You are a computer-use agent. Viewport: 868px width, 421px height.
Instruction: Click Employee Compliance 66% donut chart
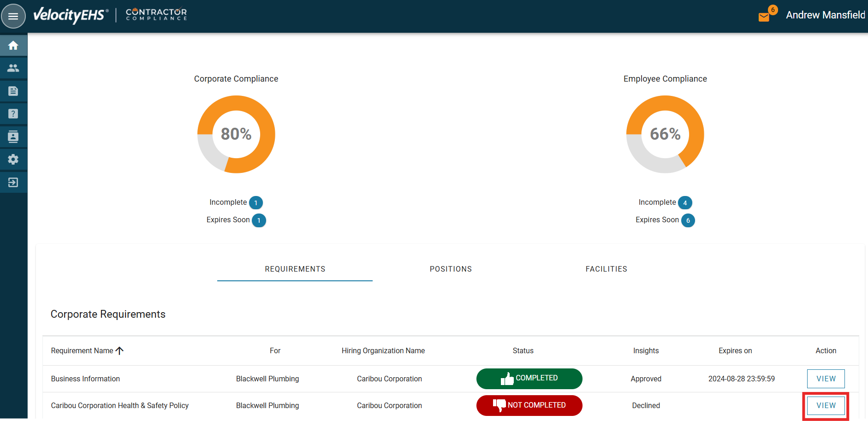(665, 134)
